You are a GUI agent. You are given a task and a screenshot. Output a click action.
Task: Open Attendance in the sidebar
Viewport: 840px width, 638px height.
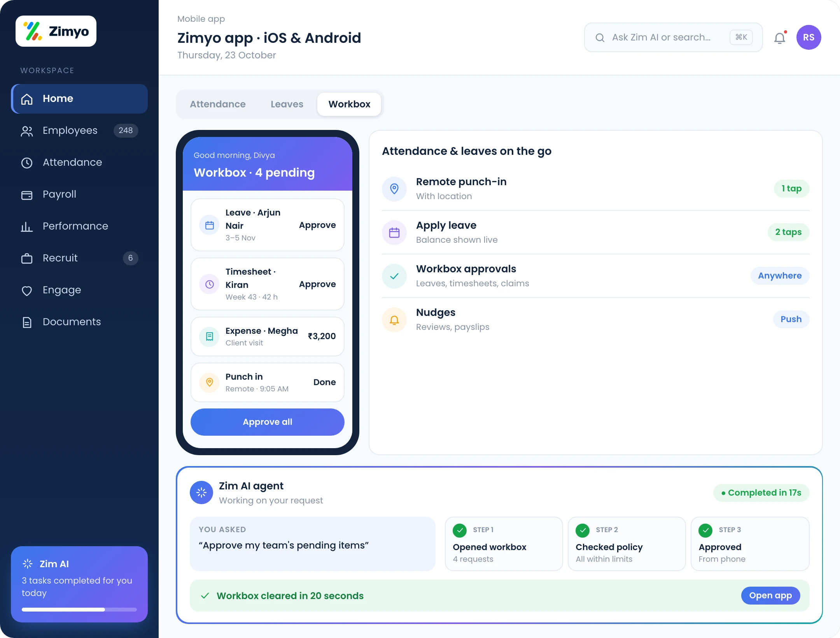79,163
